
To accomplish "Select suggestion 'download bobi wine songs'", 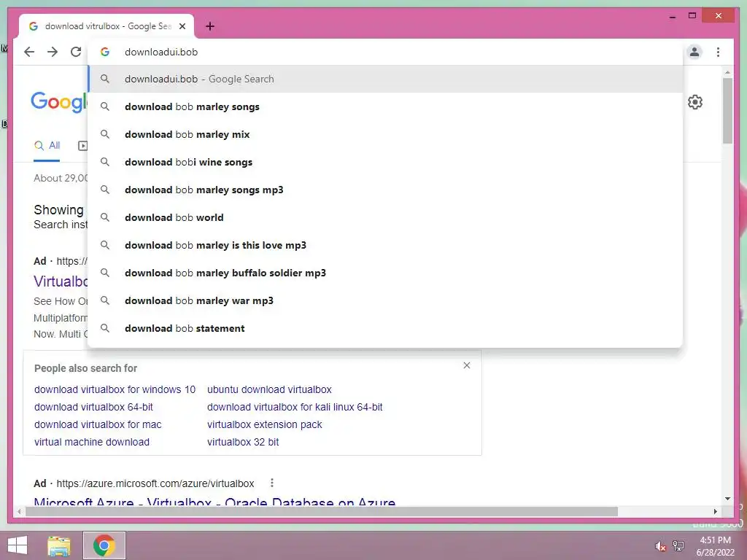I will coord(385,162).
